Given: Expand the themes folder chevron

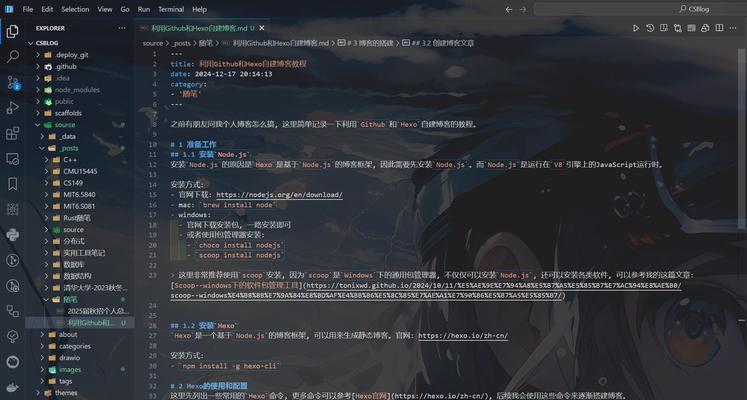Looking at the screenshot, I should point(38,393).
